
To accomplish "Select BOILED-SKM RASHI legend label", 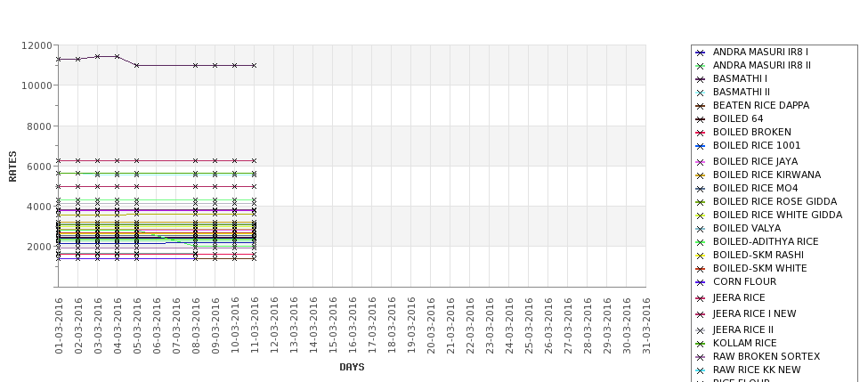I will pos(758,255).
